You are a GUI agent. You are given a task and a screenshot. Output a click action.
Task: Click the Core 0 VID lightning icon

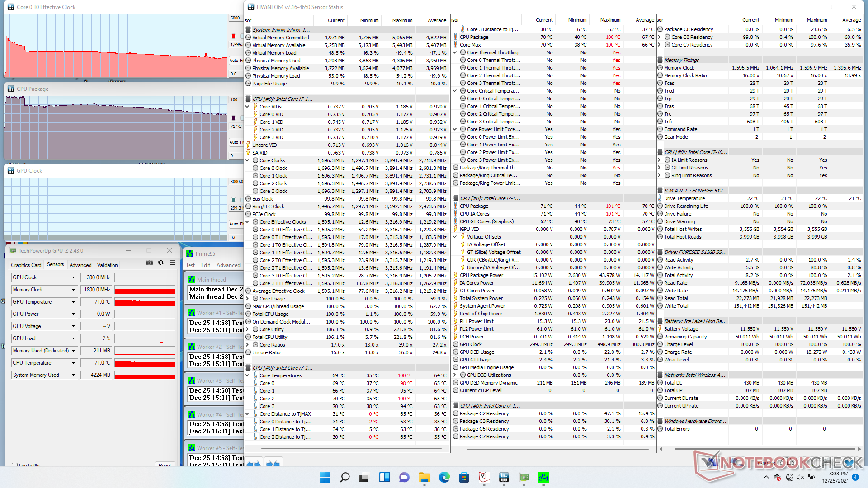coord(255,114)
